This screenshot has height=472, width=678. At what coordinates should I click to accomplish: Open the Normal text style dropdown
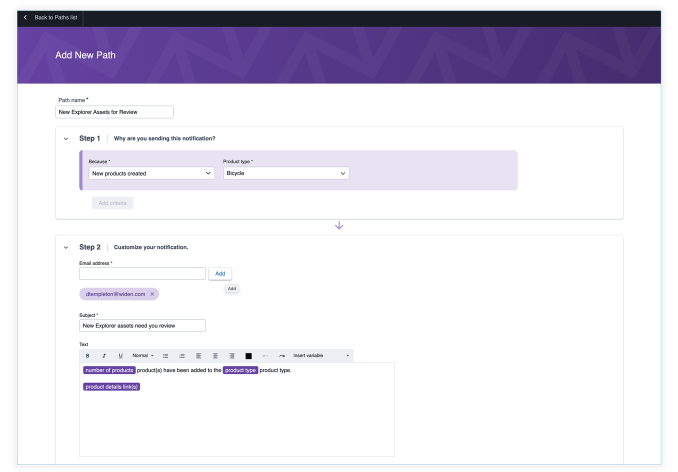pyautogui.click(x=143, y=355)
